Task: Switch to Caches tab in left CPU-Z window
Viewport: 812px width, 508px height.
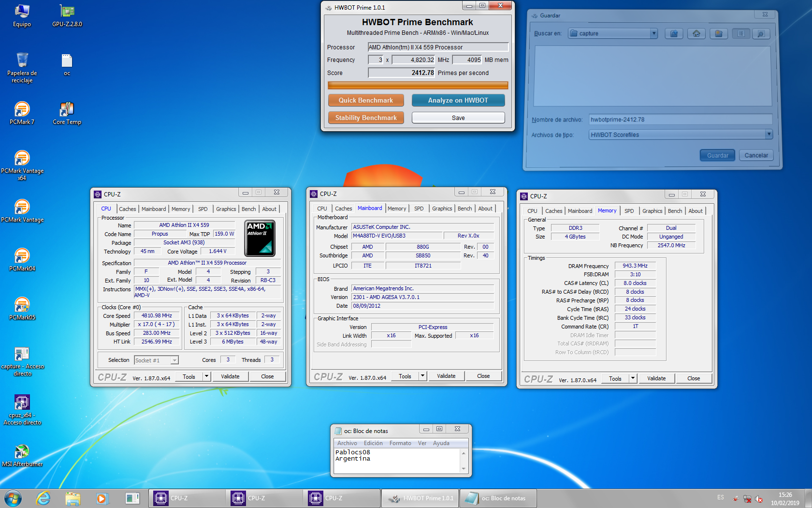Action: 128,209
